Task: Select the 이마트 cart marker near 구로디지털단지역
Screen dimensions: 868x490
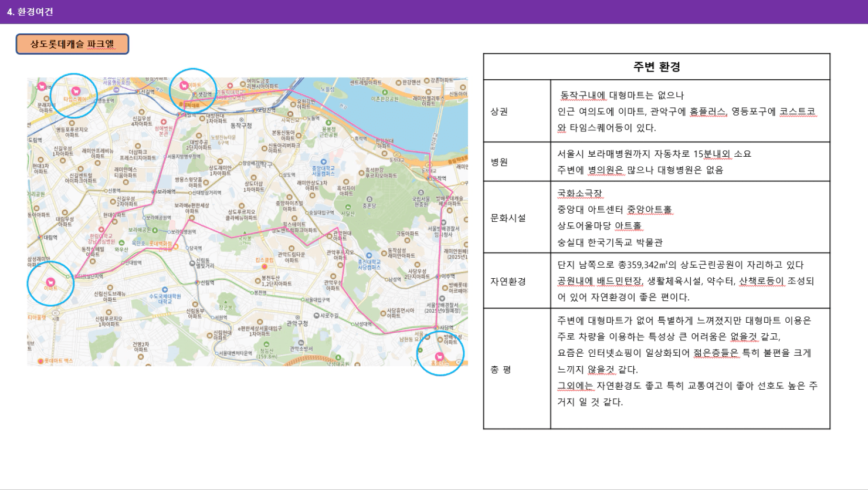Action: pos(50,282)
